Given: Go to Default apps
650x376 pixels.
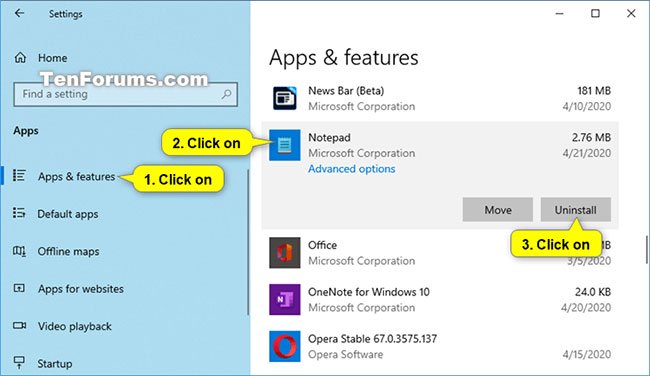Looking at the screenshot, I should (x=68, y=214).
